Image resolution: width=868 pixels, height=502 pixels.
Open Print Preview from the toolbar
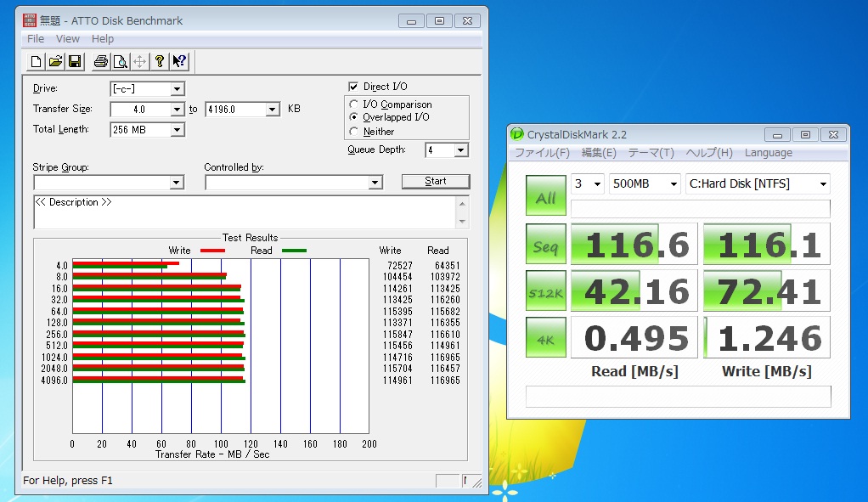121,61
